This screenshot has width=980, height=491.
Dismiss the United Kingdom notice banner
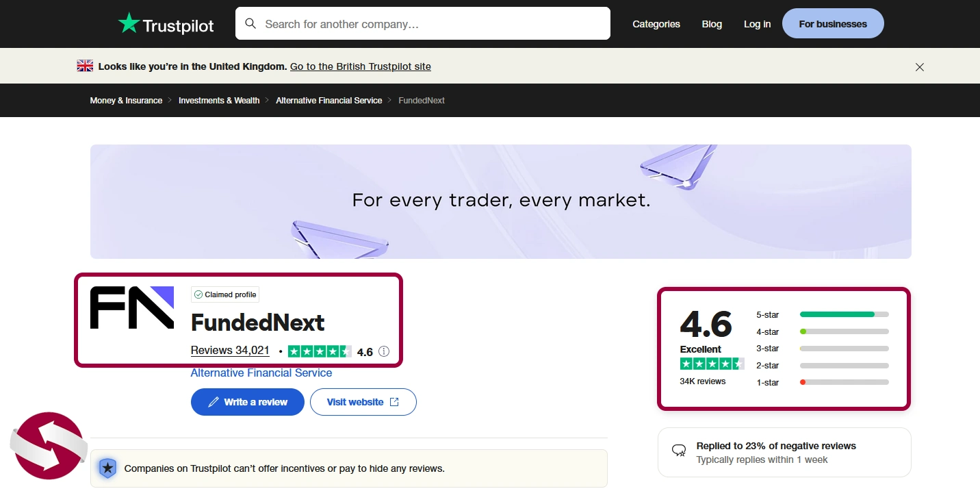pyautogui.click(x=920, y=67)
